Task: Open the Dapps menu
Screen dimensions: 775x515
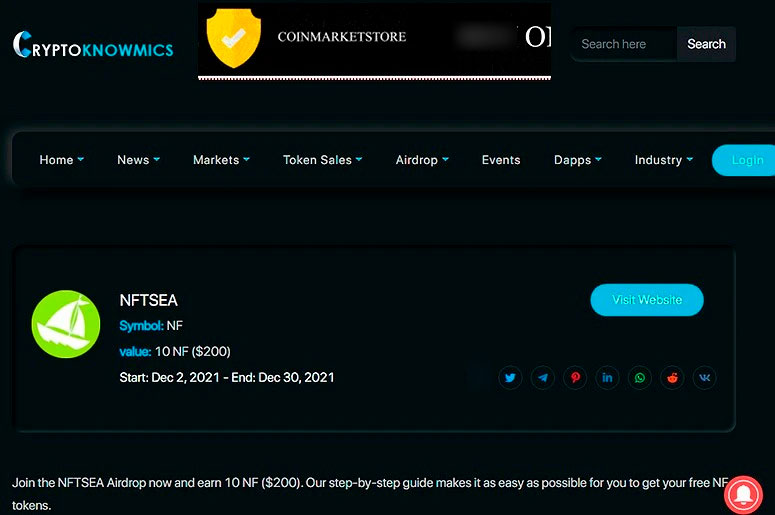Action: click(578, 160)
